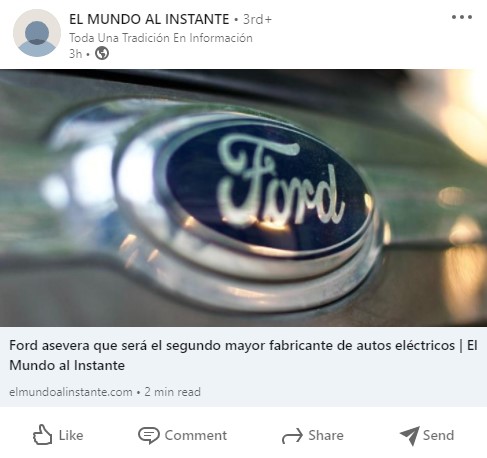Open the three-dot post options menu
The image size is (487, 458).
coord(462,17)
